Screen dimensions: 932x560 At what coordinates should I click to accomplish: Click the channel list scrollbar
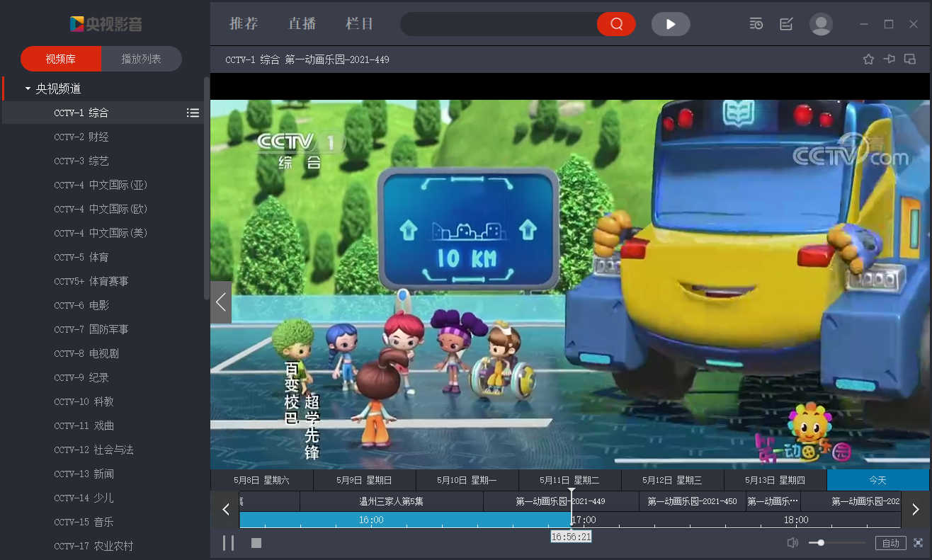(207, 188)
